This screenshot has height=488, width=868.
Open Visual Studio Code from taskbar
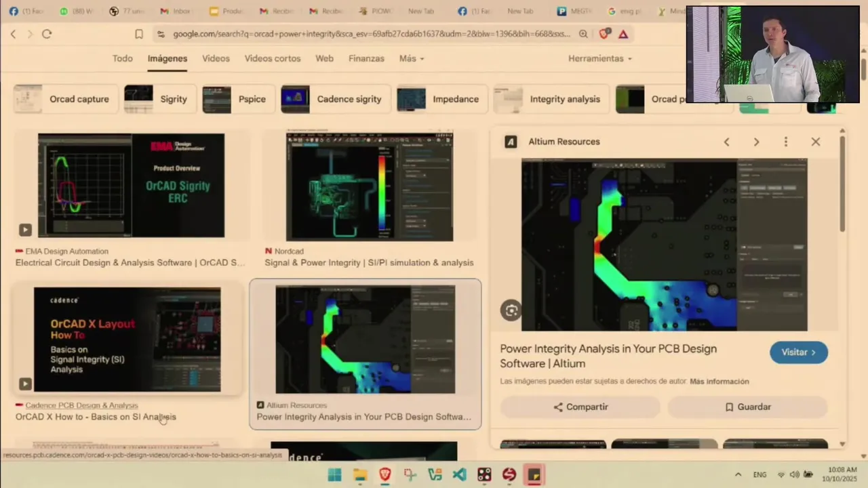[459, 474]
